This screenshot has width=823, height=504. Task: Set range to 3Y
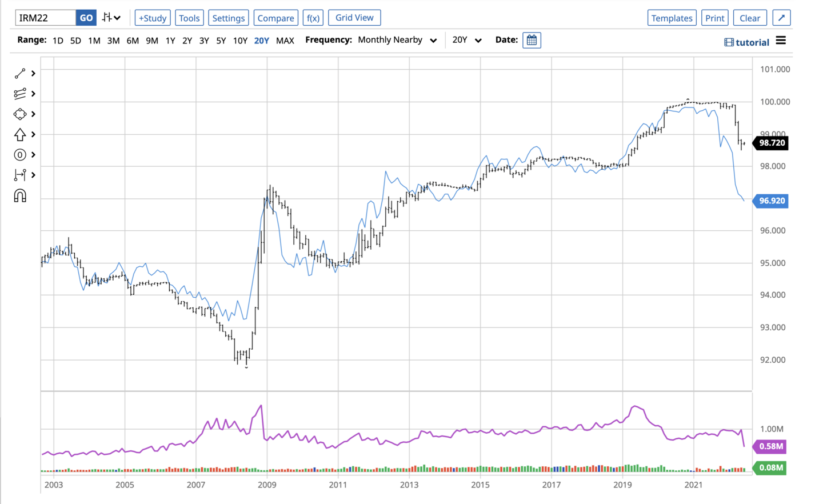(204, 41)
